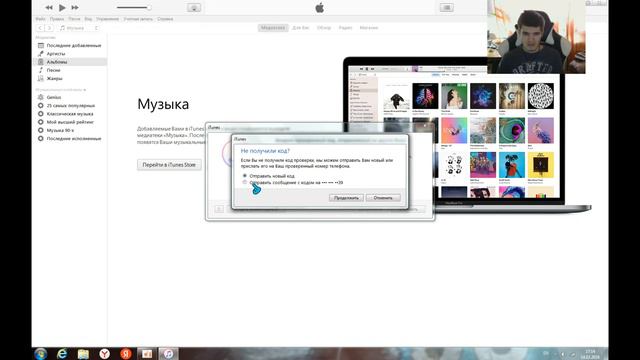Screen dimensions: 640x360
Task: Switch to the Для Вас tab
Action: pos(301,28)
